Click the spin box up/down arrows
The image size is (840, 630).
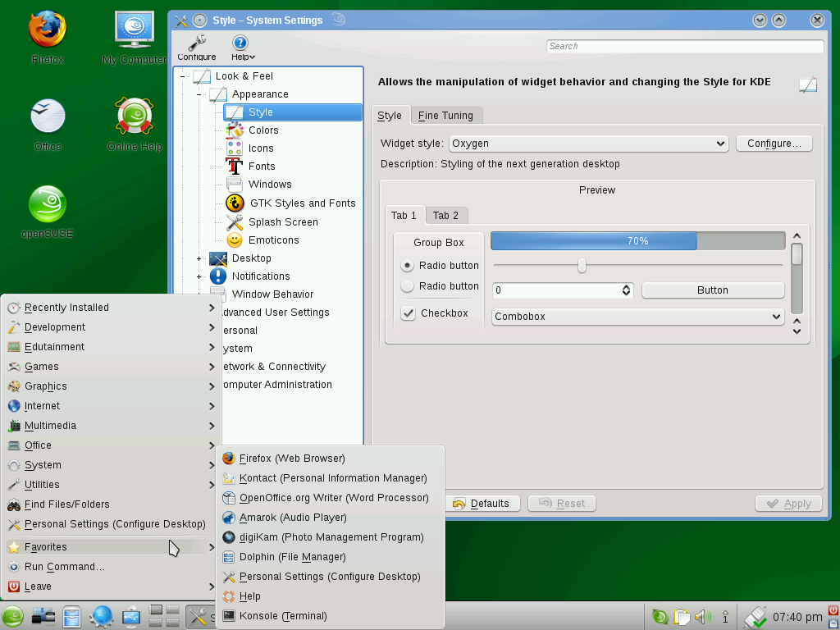(626, 290)
